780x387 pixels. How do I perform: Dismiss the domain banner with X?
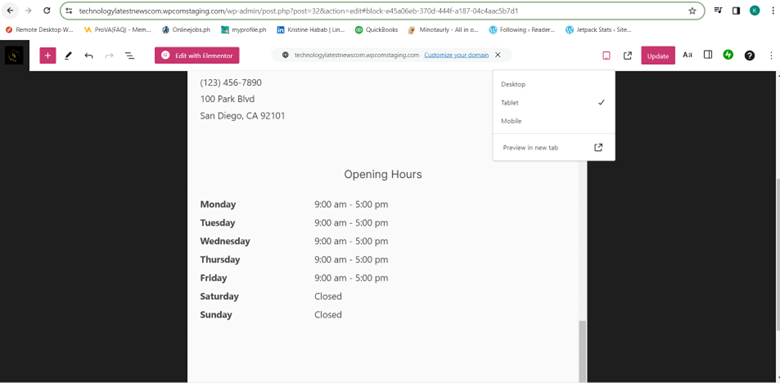click(x=497, y=55)
